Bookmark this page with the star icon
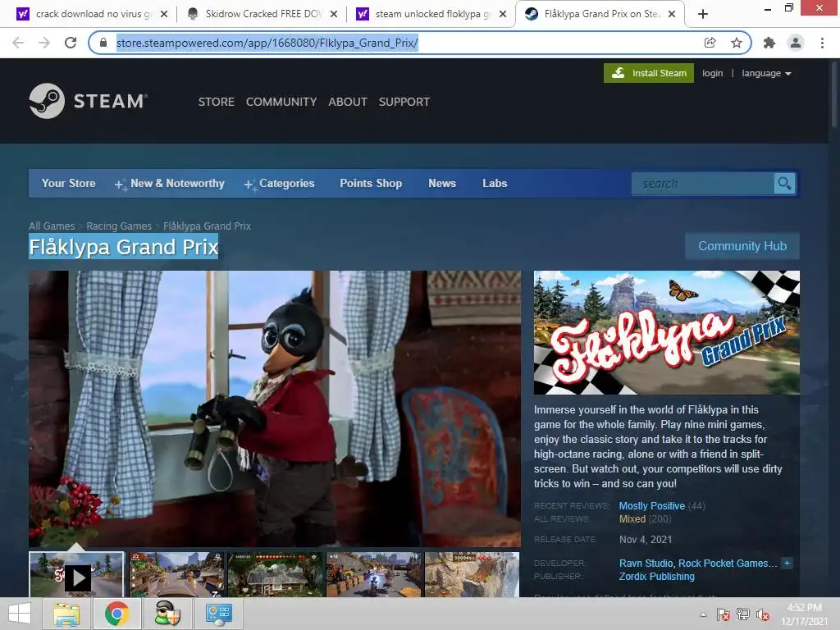840x630 pixels. click(x=737, y=43)
